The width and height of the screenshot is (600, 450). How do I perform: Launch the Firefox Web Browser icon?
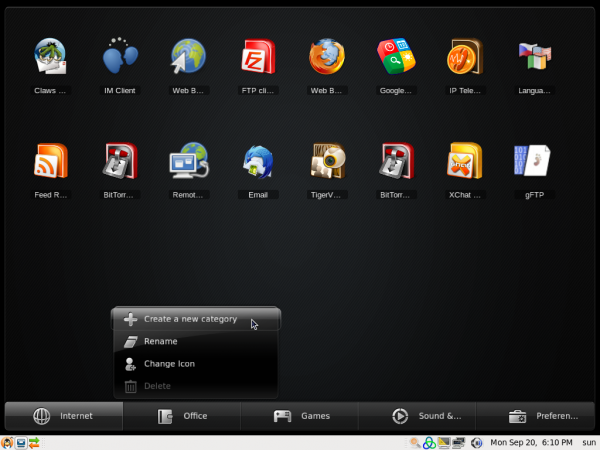[327, 56]
